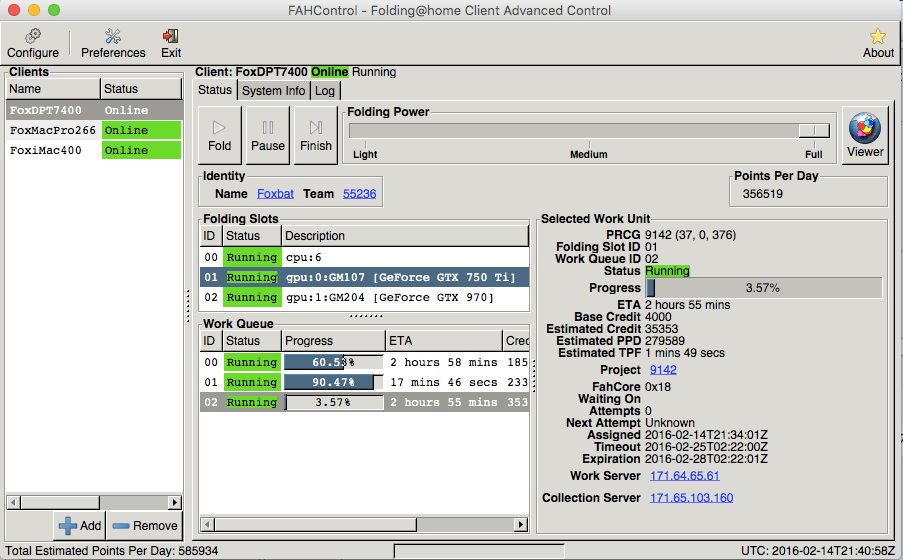The height and width of the screenshot is (560, 903).
Task: Pause folding on this client
Action: [268, 135]
